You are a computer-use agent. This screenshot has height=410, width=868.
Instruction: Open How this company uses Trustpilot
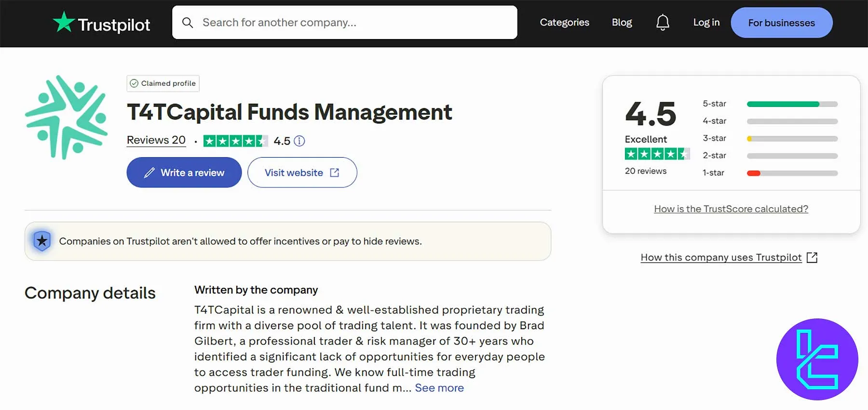pyautogui.click(x=720, y=257)
